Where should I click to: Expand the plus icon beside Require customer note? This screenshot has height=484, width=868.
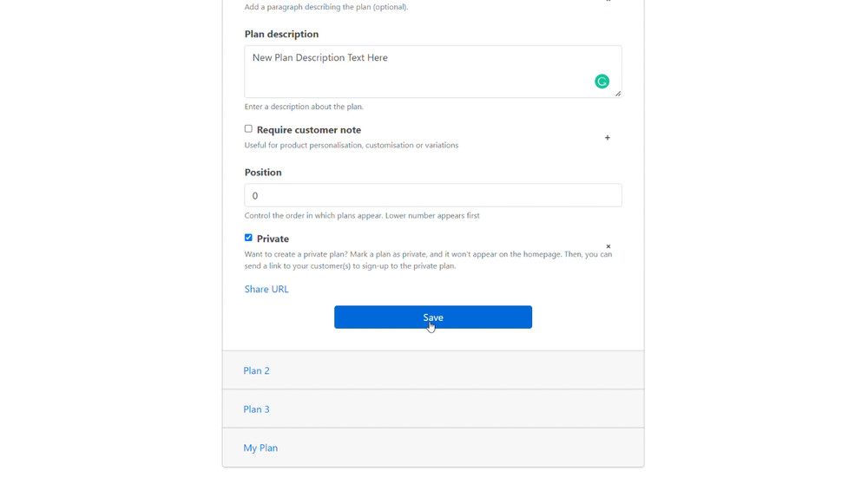tap(608, 138)
